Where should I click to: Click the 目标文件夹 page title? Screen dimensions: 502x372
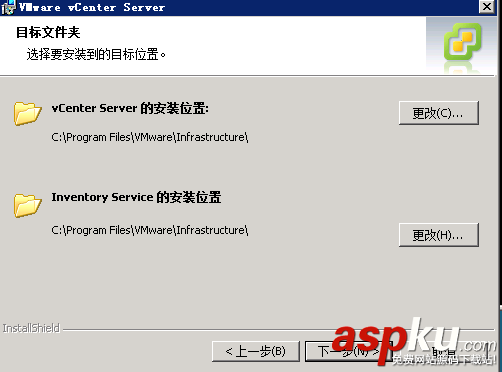pyautogui.click(x=48, y=33)
